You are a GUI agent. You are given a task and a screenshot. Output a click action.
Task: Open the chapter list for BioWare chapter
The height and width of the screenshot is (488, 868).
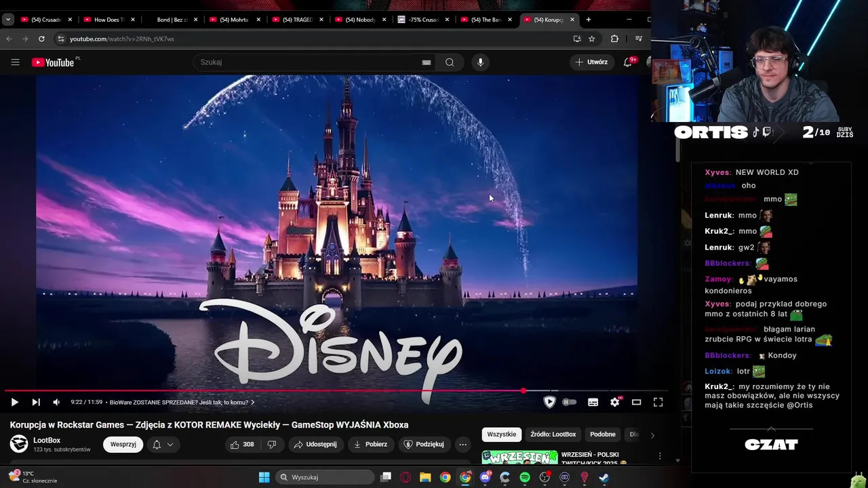[x=182, y=402]
